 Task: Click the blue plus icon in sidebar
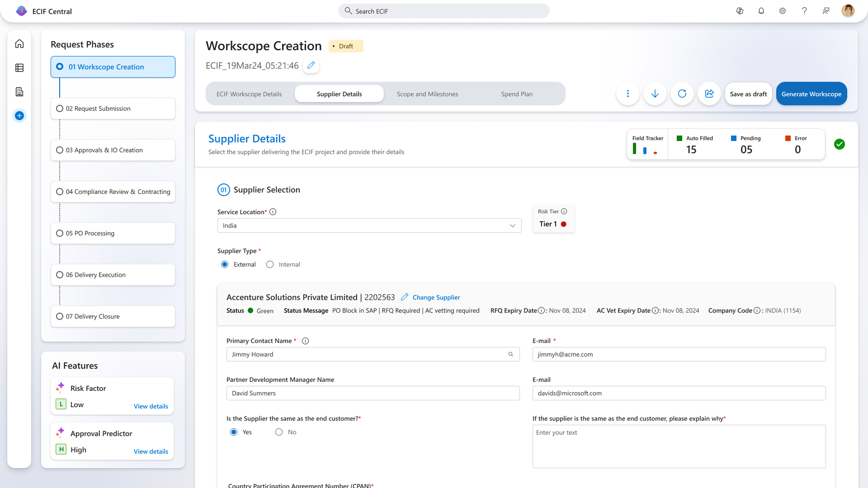coord(19,116)
